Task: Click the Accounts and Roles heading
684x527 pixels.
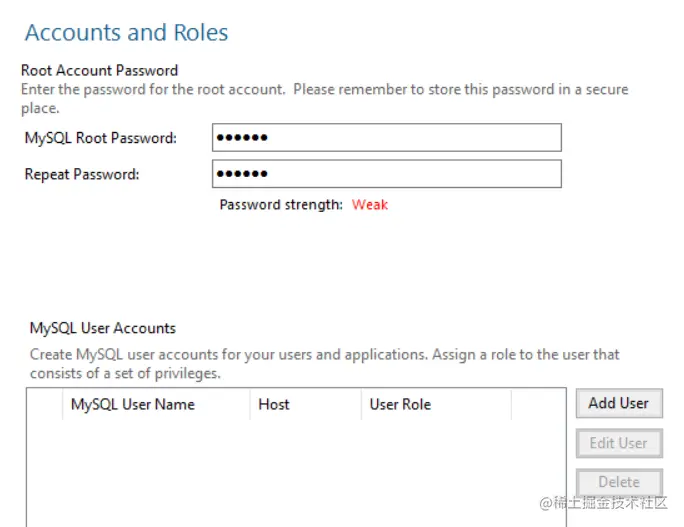Action: click(x=126, y=33)
